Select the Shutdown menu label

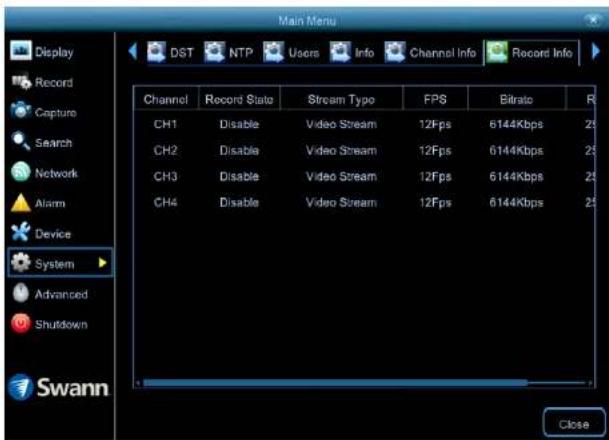pos(61,324)
